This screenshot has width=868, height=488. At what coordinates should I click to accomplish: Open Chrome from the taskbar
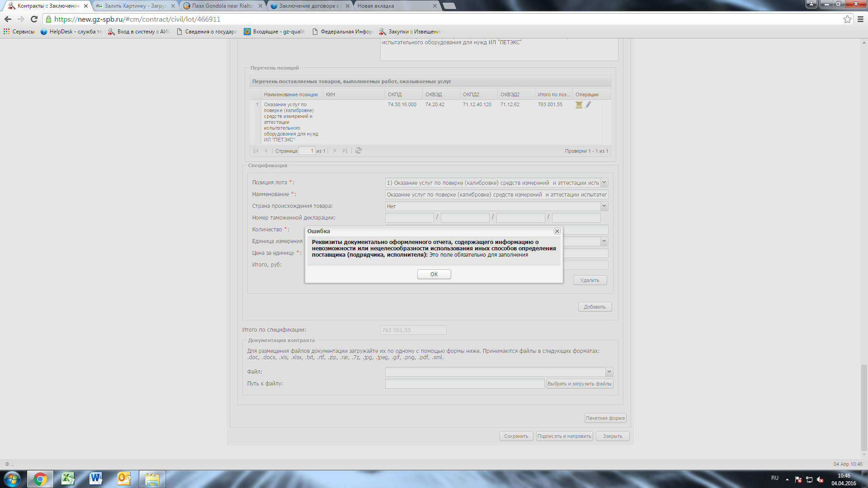pos(40,479)
